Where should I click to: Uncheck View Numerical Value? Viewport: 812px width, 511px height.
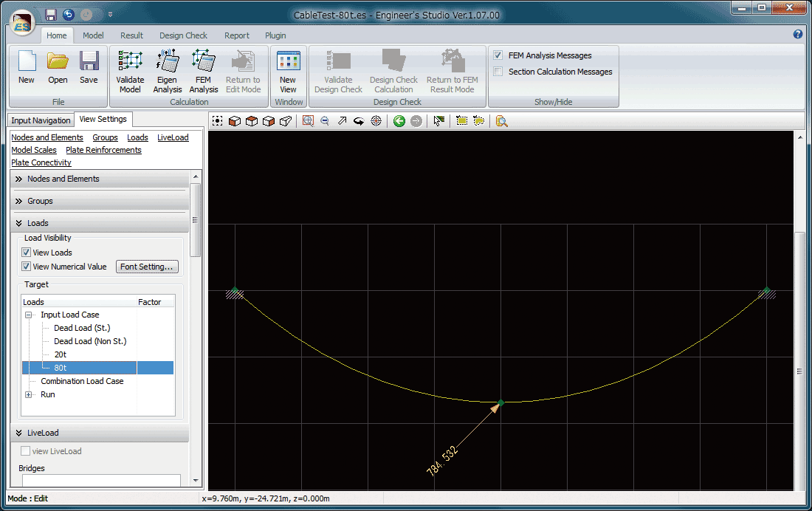point(27,267)
